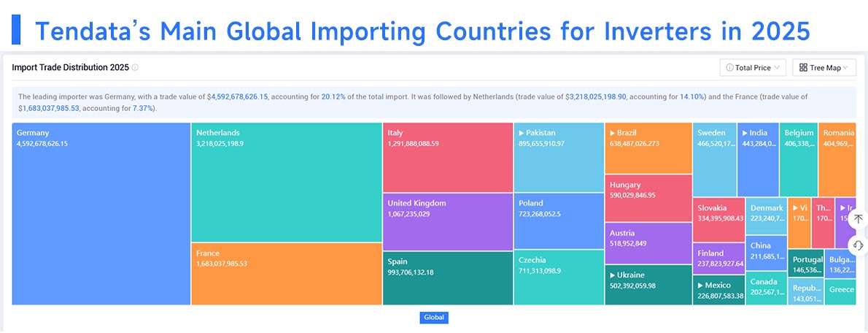Click the Import Trade Distribution 2025 heading
The width and height of the screenshot is (868, 333).
(70, 68)
